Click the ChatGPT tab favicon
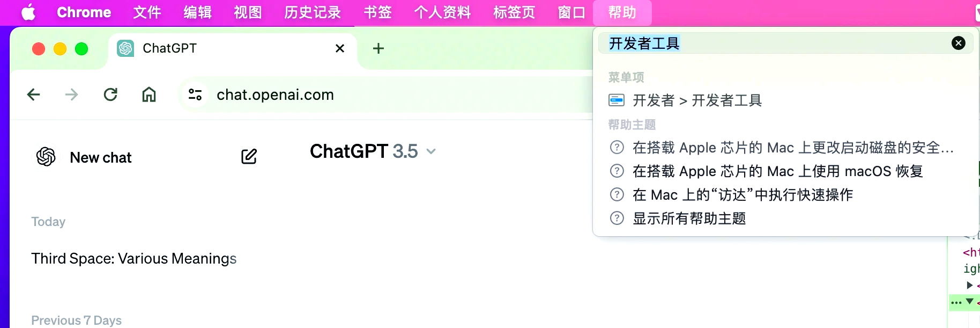 click(126, 48)
